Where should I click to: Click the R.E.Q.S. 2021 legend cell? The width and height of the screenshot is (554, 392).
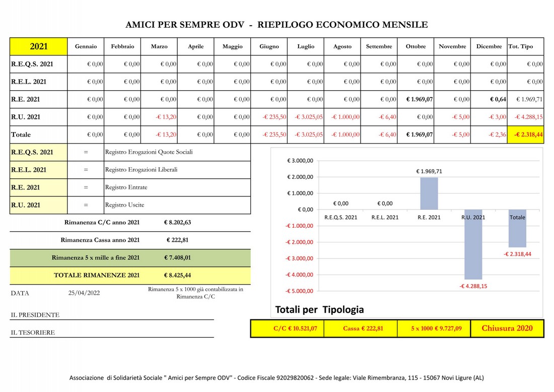[38, 152]
